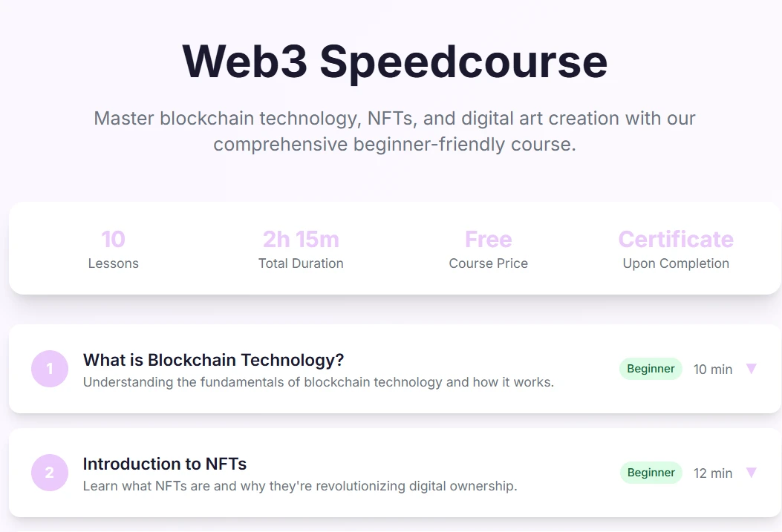The width and height of the screenshot is (782, 532).
Task: Click the course subtitle paragraph
Action: tap(394, 131)
